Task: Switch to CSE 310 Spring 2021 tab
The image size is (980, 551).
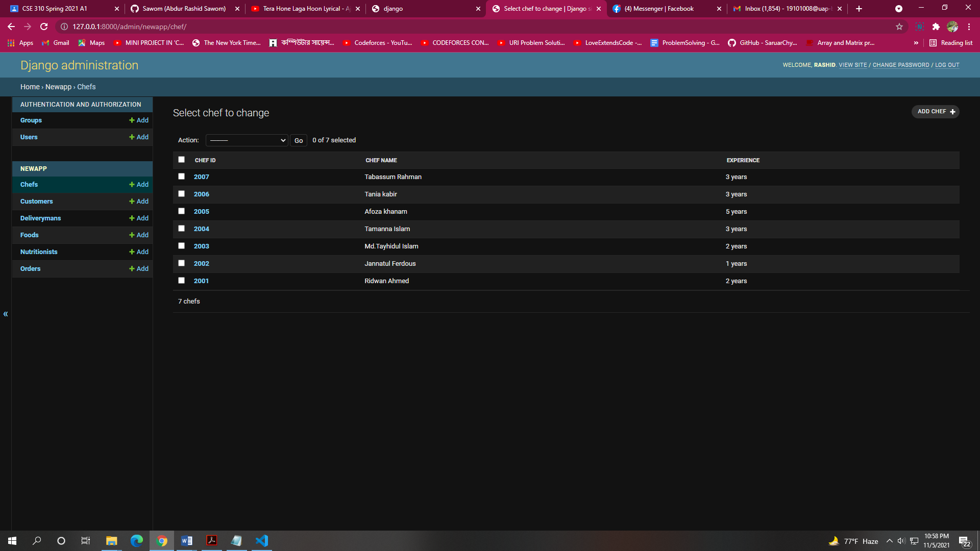Action: (x=55, y=9)
